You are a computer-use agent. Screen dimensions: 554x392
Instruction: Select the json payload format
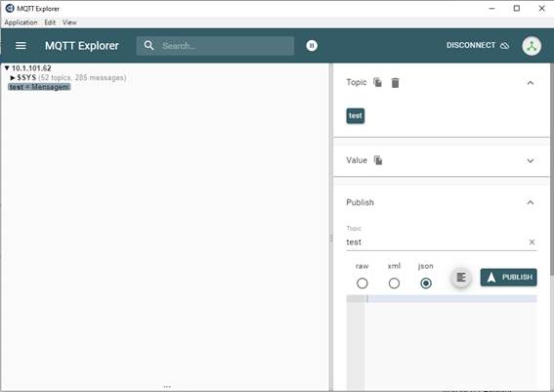(x=426, y=283)
